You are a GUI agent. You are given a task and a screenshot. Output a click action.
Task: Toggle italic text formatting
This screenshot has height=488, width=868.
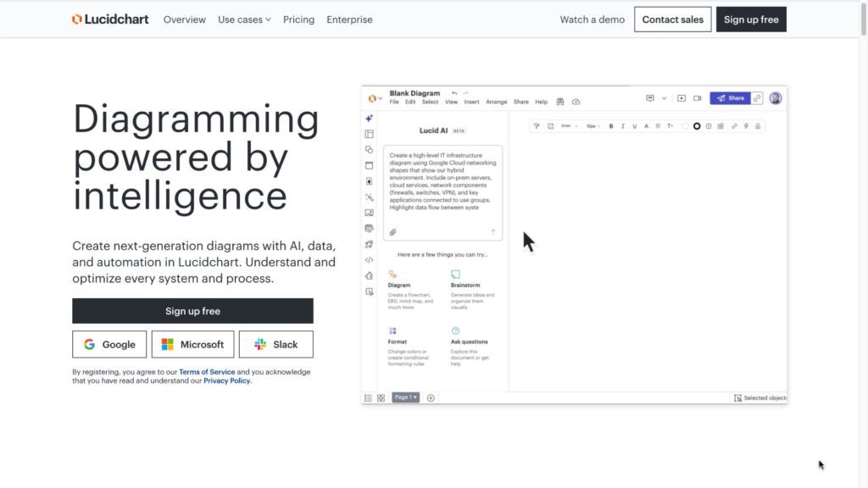[x=622, y=126]
